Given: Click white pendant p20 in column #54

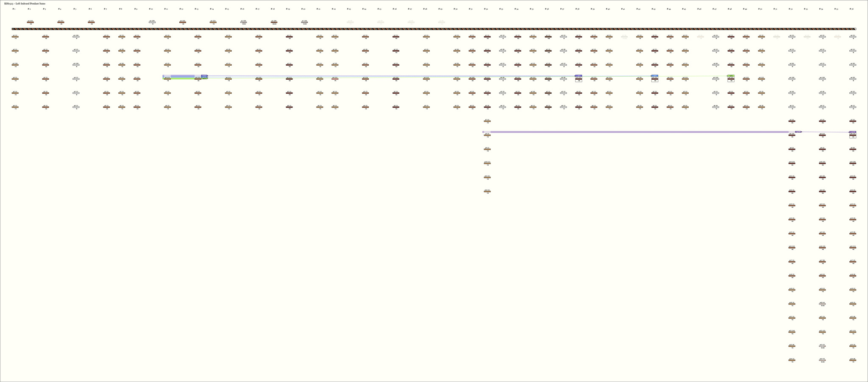Looking at the screenshot, I should [x=822, y=304].
